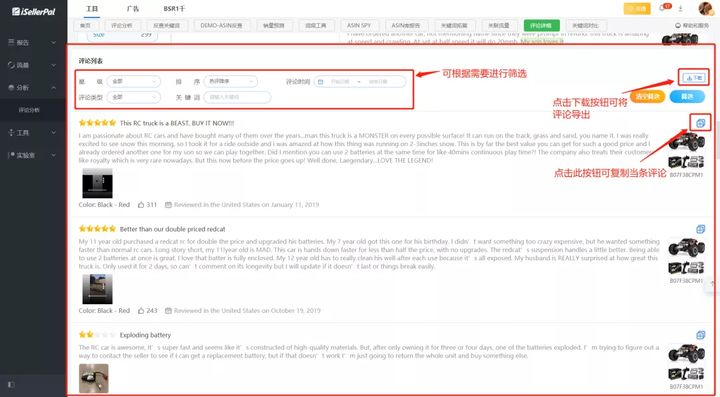Click the help service headset icon
Screen dimensions: 720x397
tap(678, 25)
